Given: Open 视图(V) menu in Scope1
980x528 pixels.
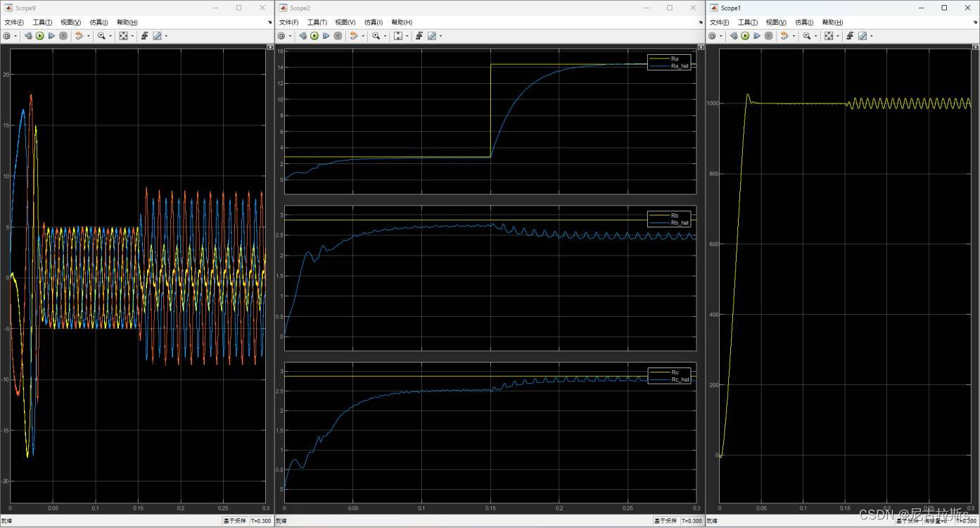Looking at the screenshot, I should click(776, 23).
